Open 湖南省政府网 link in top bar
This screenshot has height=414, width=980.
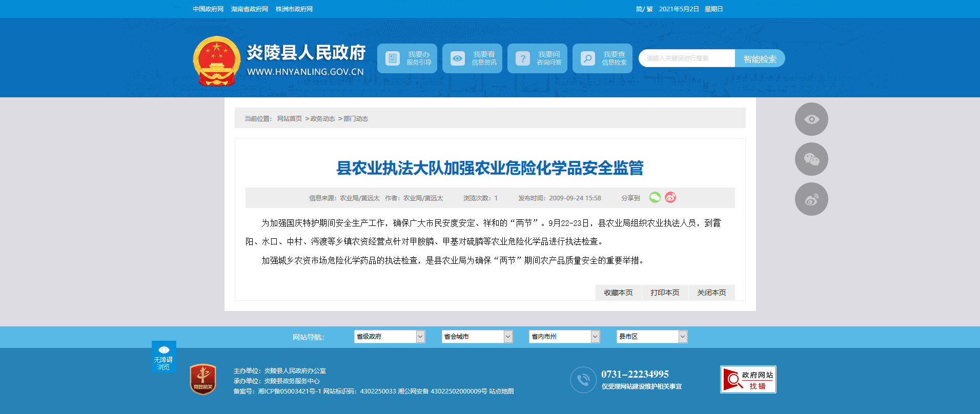tap(250, 9)
